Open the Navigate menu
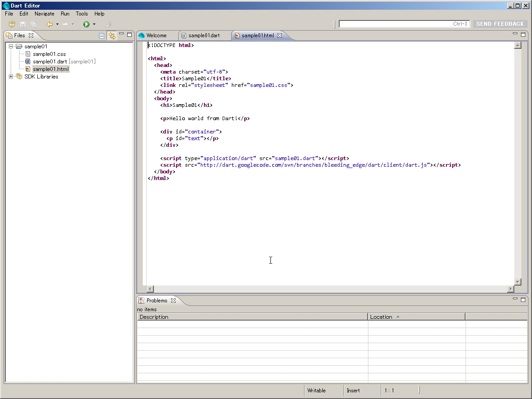This screenshot has height=399, width=532. [44, 14]
